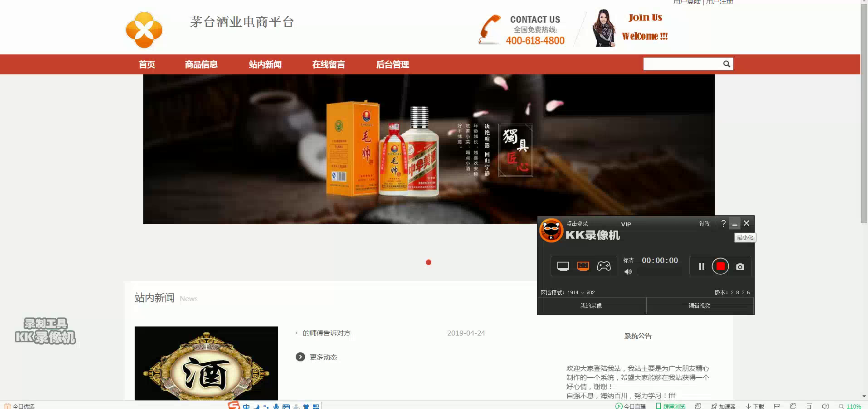Open KK录像机 help question mark

pos(723,224)
